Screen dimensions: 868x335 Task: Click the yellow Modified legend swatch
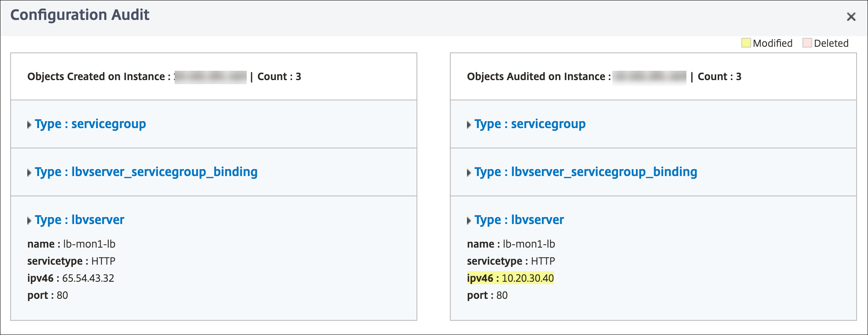tap(746, 43)
